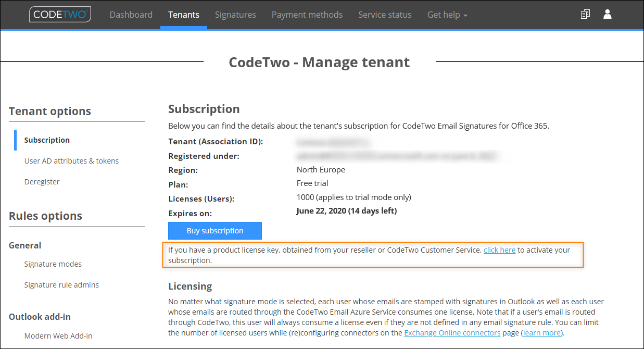Navigate to the Dashboard tab
This screenshot has width=644, height=349.
131,15
